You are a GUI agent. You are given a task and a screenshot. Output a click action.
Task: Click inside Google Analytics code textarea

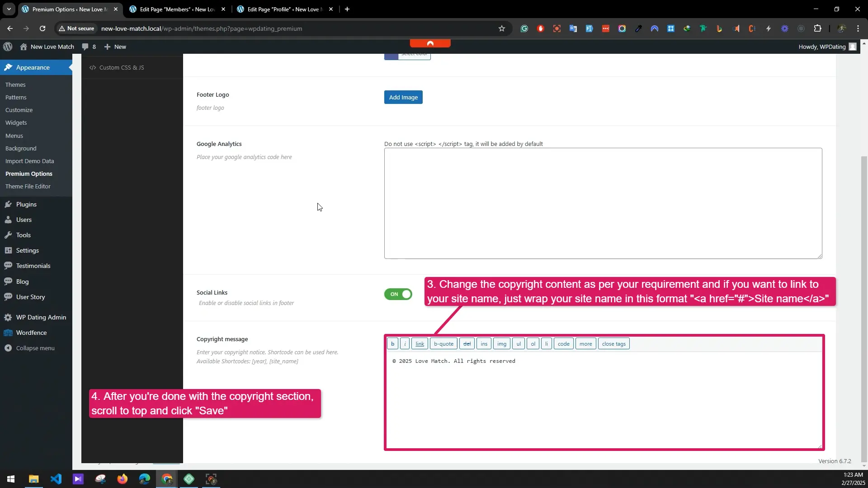click(x=603, y=203)
